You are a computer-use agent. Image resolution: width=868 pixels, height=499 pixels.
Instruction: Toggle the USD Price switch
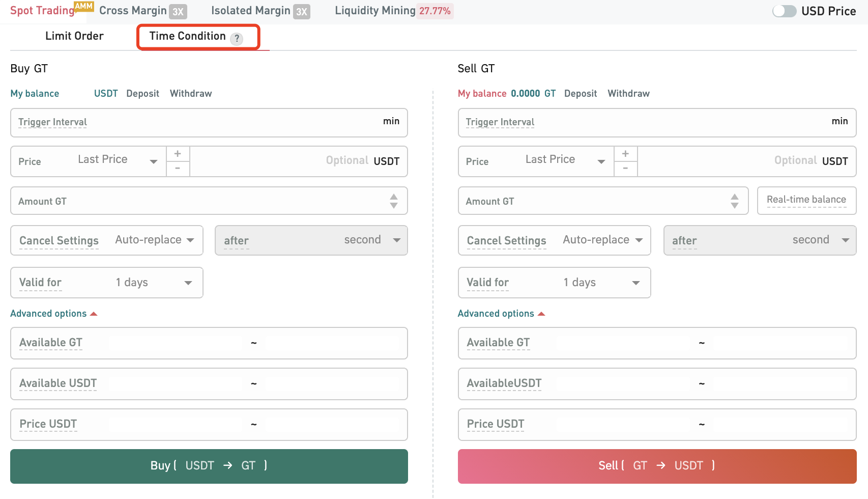point(784,11)
